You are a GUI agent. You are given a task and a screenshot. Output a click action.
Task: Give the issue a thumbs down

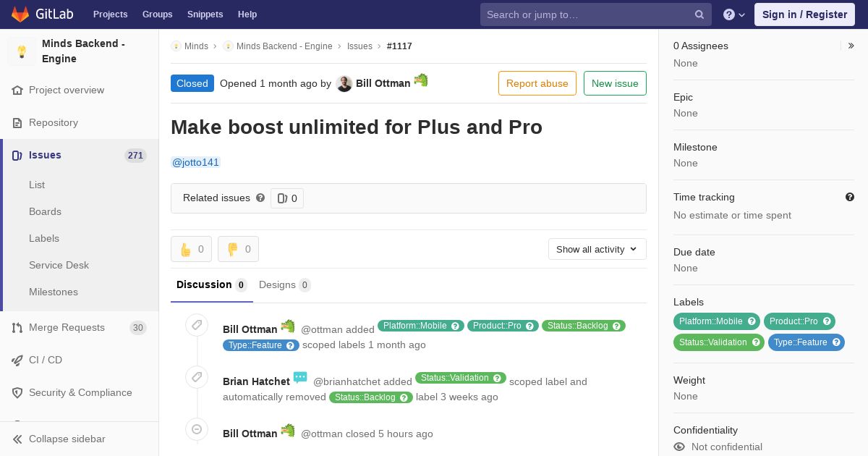pos(238,249)
